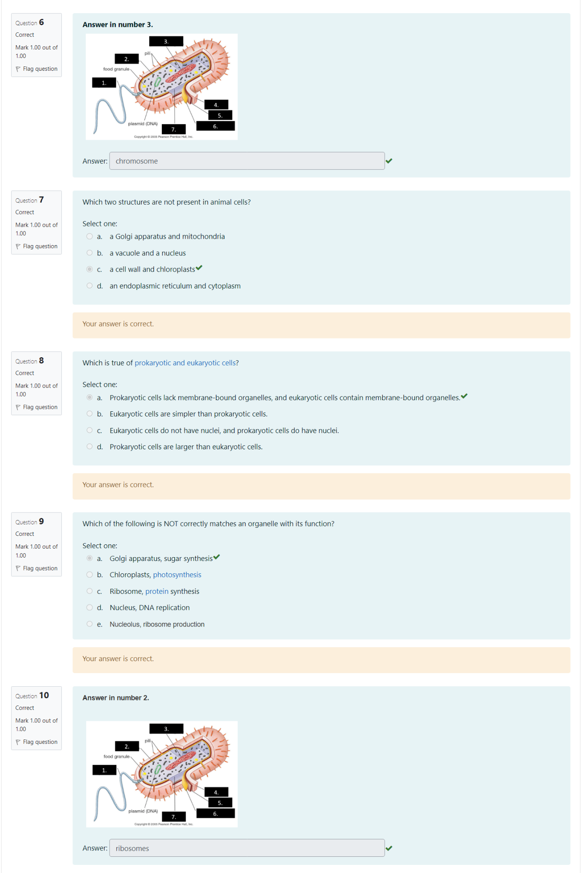Click checkmark next to cell wall and chloroplasts
Image resolution: width=588 pixels, height=873 pixels.
199,268
